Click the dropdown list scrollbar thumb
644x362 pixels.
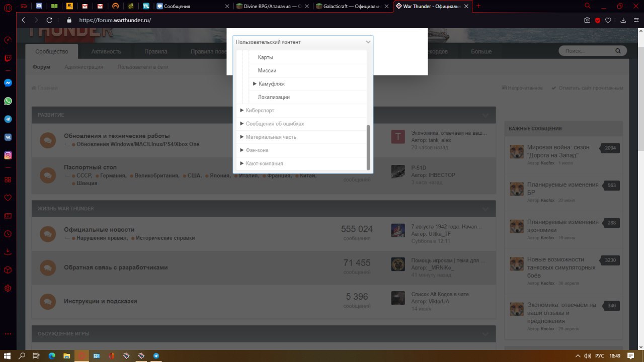pyautogui.click(x=368, y=147)
